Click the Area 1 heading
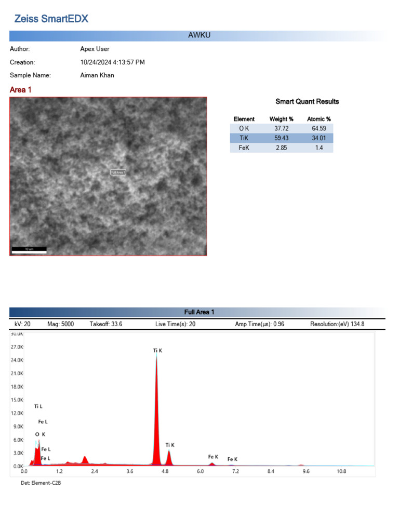399x532 pixels. click(x=20, y=90)
